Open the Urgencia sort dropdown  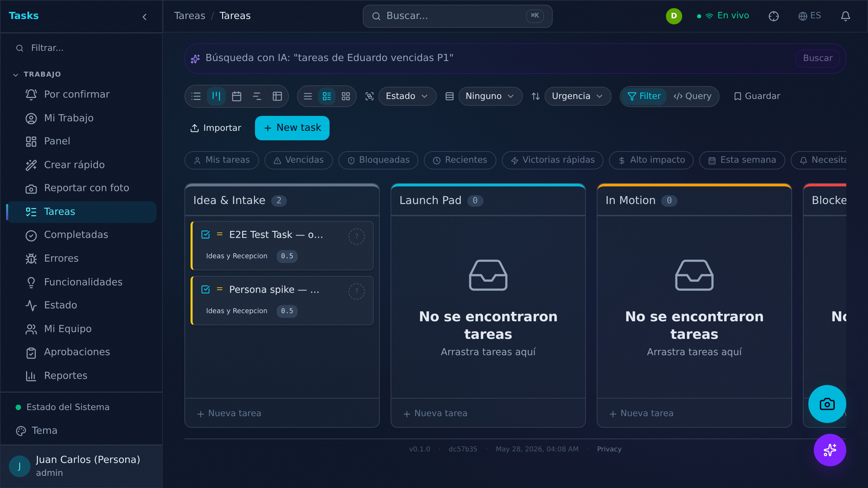578,96
